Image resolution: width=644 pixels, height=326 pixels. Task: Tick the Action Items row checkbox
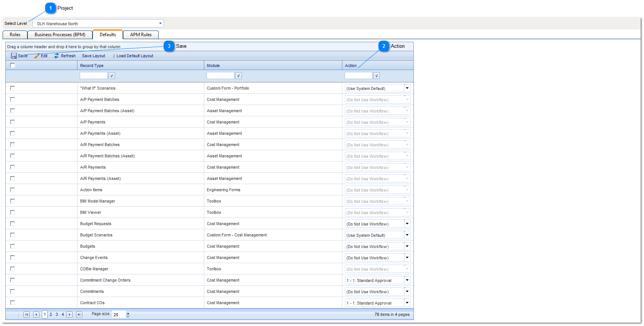point(12,190)
